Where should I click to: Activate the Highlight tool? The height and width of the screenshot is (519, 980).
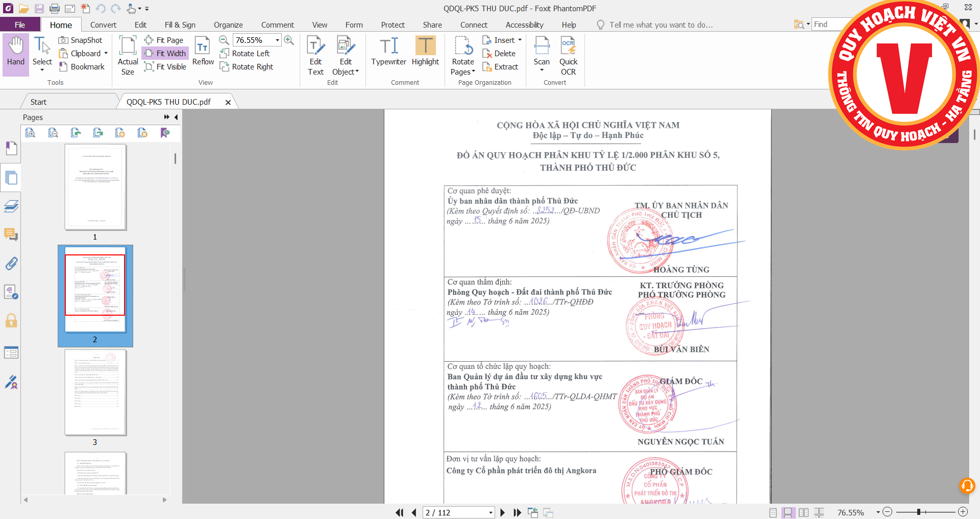[425, 51]
